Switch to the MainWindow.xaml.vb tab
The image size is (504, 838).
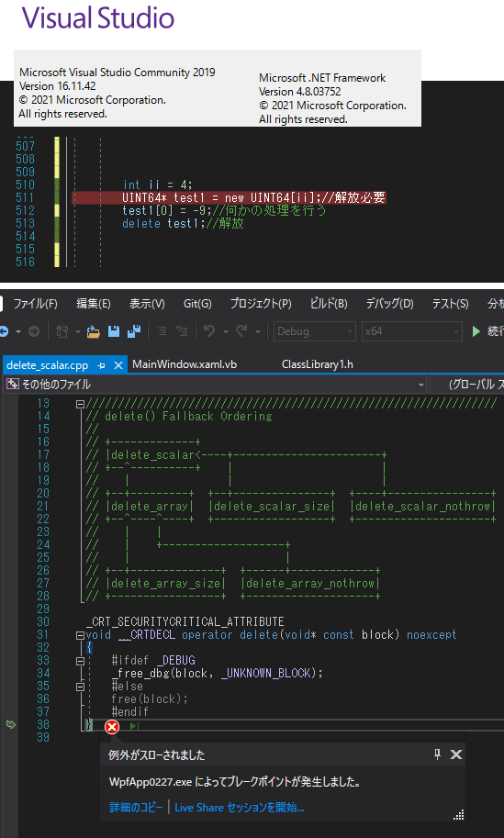point(185,364)
